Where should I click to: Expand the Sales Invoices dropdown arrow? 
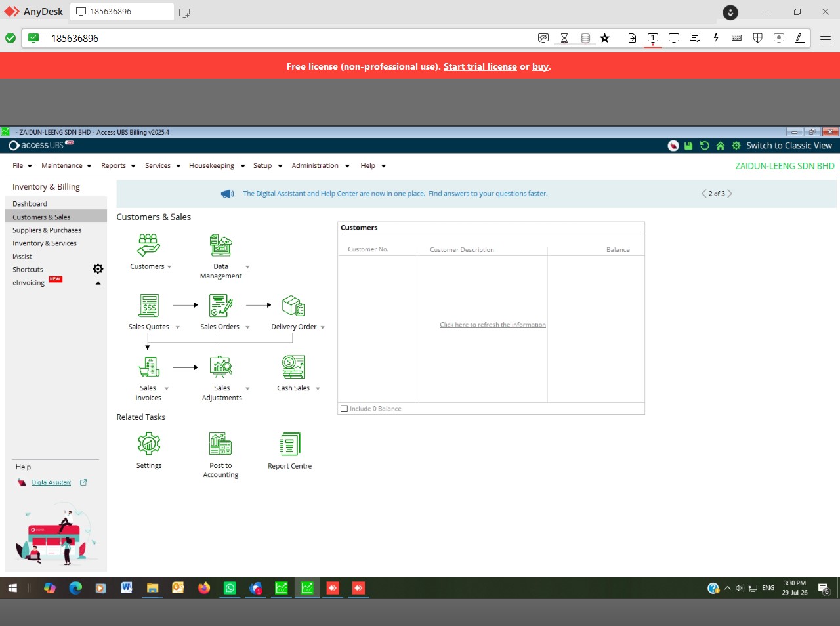(167, 389)
